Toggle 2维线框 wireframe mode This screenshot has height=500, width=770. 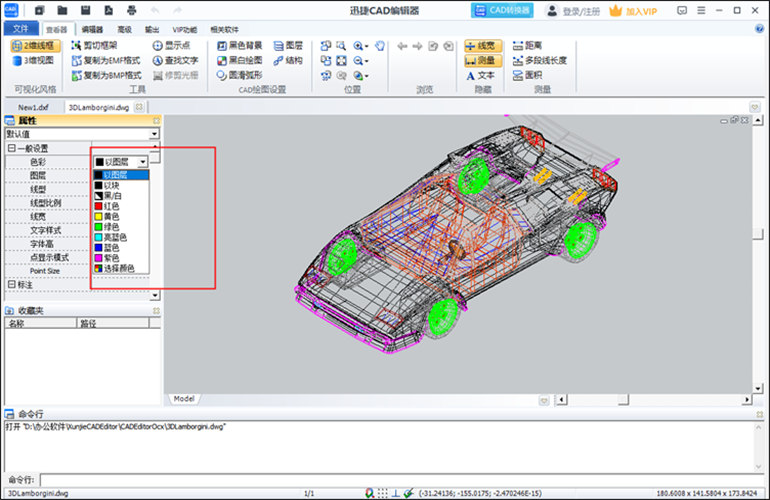tap(36, 46)
